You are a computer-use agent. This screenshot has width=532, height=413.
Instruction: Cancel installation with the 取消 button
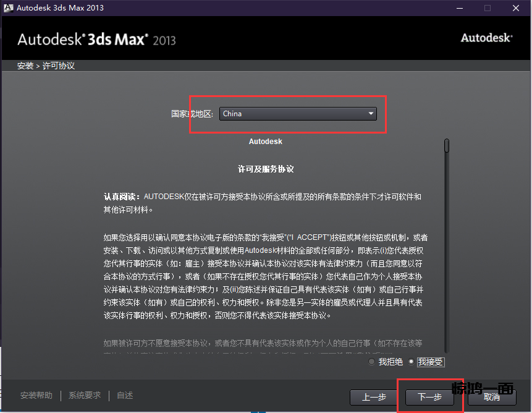pos(492,397)
